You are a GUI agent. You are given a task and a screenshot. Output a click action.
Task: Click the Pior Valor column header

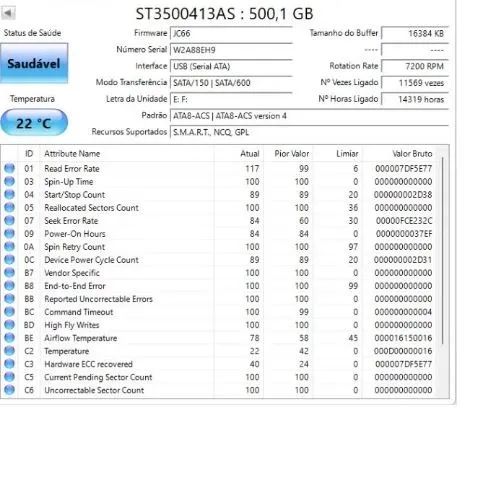tap(288, 153)
